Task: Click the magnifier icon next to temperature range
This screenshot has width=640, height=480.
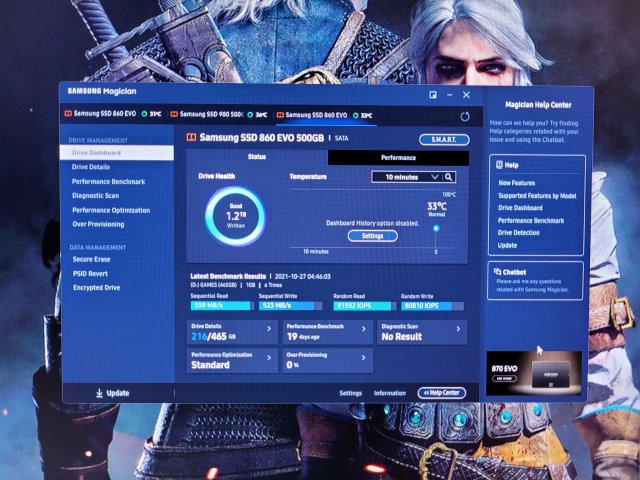Action: (450, 177)
